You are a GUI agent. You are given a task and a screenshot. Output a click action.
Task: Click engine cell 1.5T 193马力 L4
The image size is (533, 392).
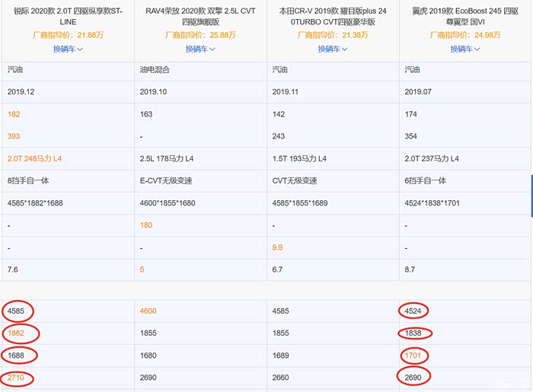(299, 158)
